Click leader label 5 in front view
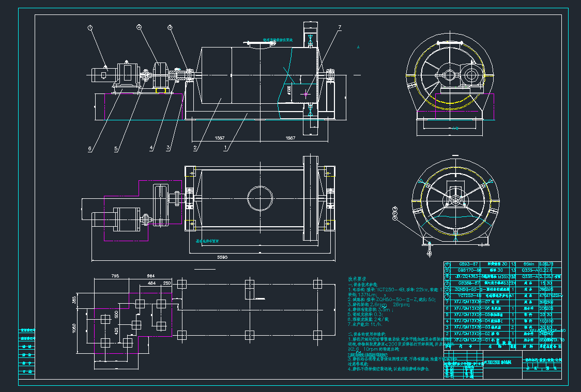The height and width of the screenshot is (392, 581). tap(116, 149)
